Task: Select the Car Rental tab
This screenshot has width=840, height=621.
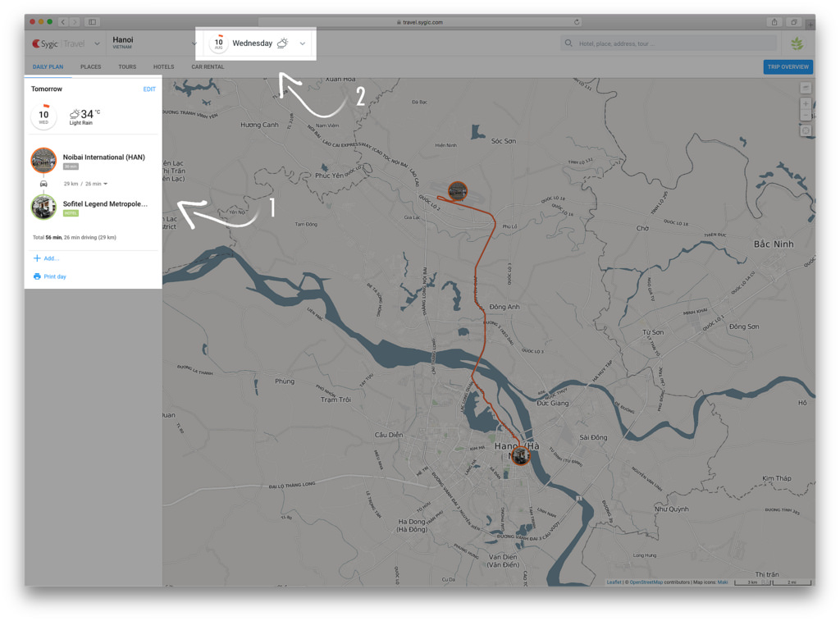Action: coord(208,67)
